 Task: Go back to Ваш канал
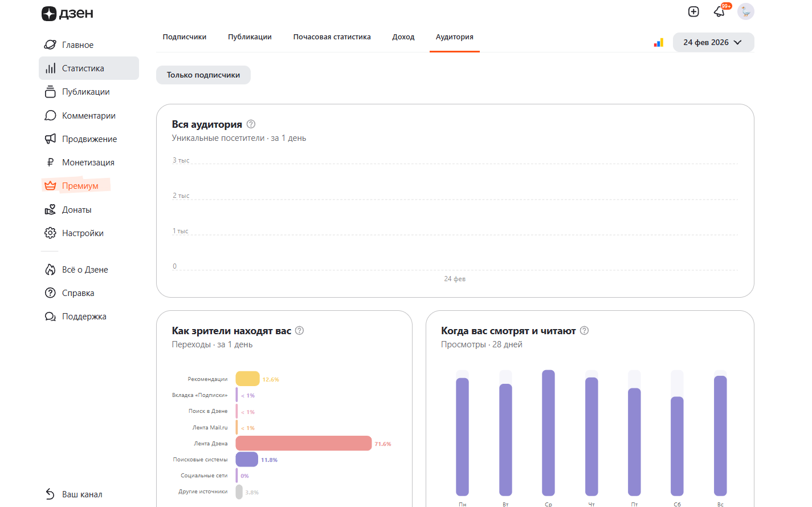[82, 494]
